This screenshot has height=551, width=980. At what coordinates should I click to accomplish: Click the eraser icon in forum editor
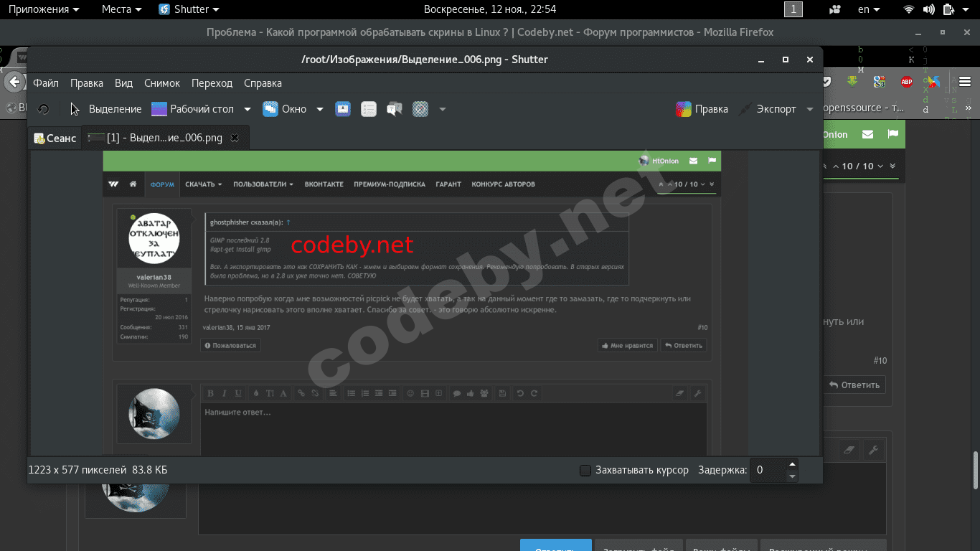[x=849, y=450]
